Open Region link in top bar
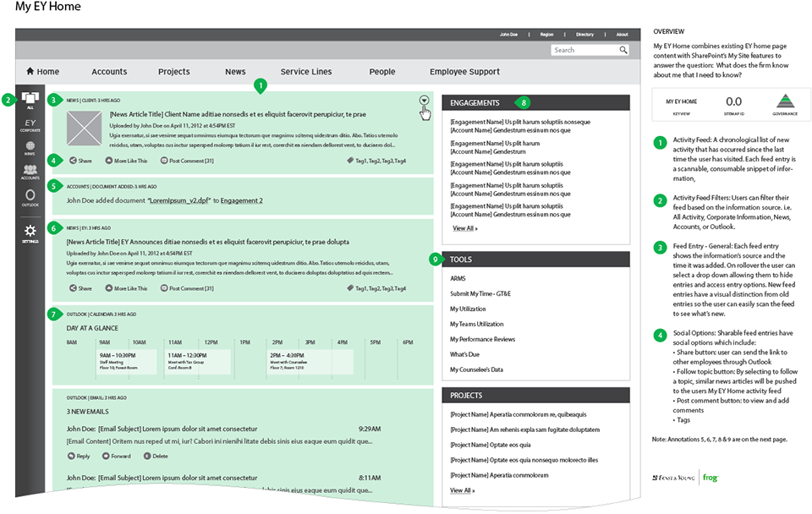The height and width of the screenshot is (514, 812). 547,35
